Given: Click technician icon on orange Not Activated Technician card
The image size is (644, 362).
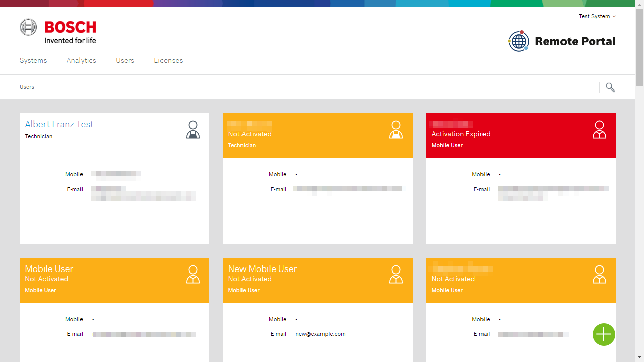Looking at the screenshot, I should tap(396, 130).
